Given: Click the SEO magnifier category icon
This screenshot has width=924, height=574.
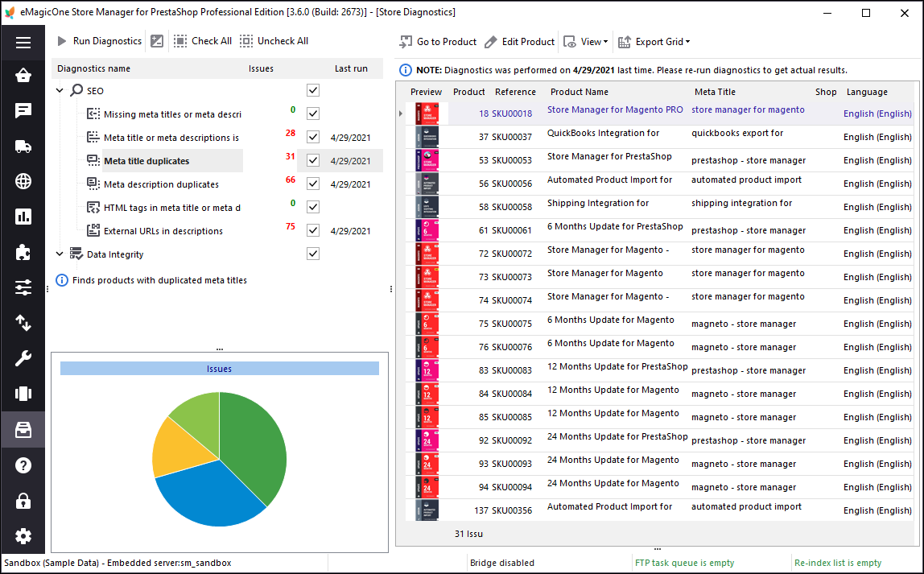Looking at the screenshot, I should 76,90.
